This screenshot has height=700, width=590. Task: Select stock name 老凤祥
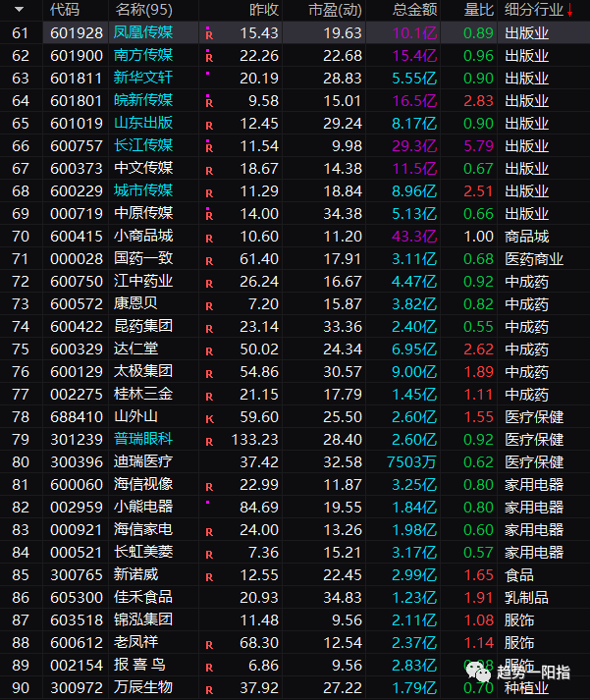135,643
